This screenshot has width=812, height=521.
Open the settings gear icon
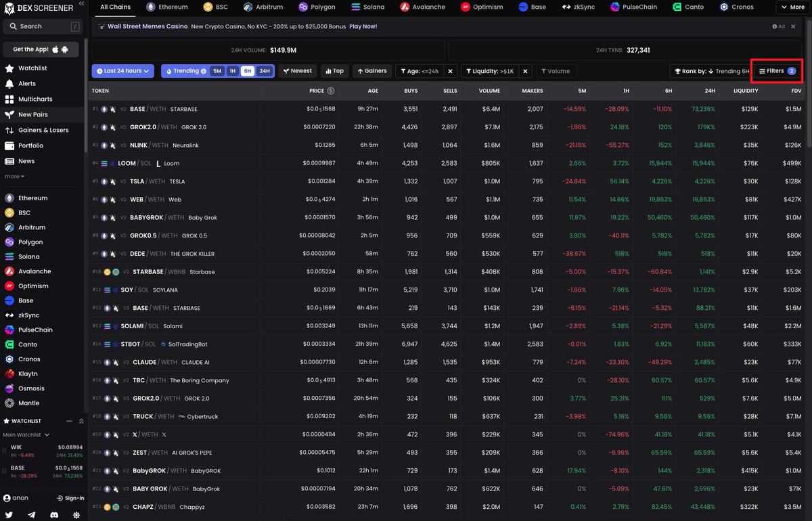pyautogui.click(x=76, y=515)
